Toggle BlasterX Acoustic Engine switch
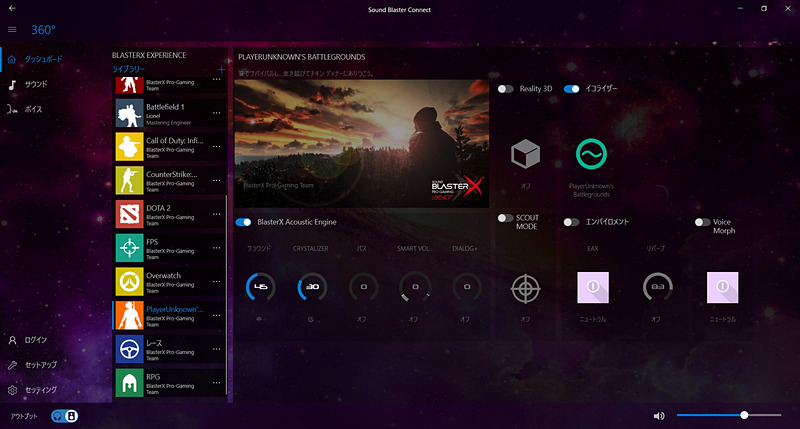This screenshot has width=800, height=429. coord(243,222)
